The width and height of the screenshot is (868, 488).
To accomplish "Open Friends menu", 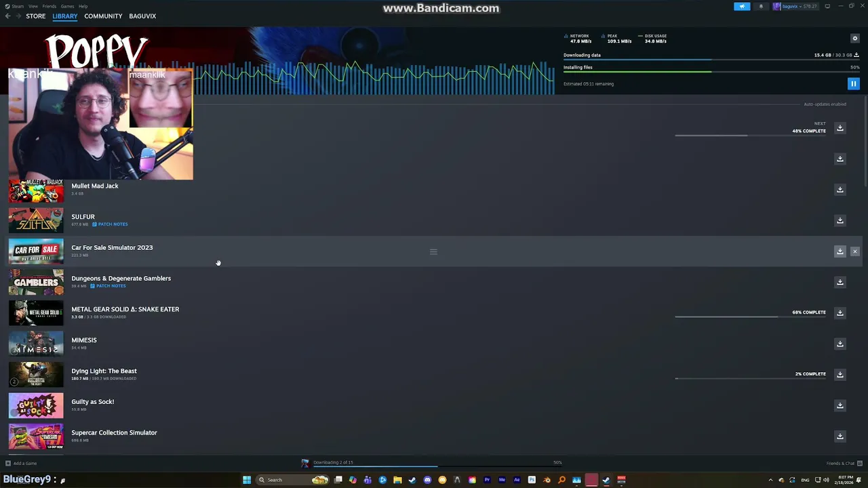I will (x=50, y=6).
